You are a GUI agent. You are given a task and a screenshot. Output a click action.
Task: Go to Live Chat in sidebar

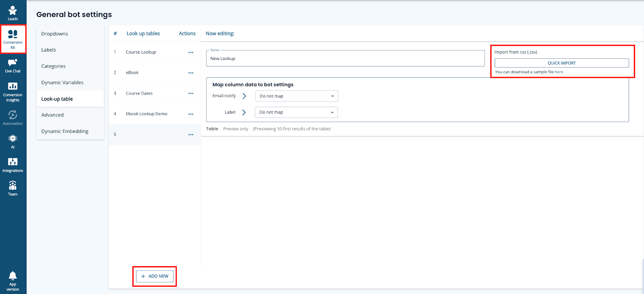point(13,66)
